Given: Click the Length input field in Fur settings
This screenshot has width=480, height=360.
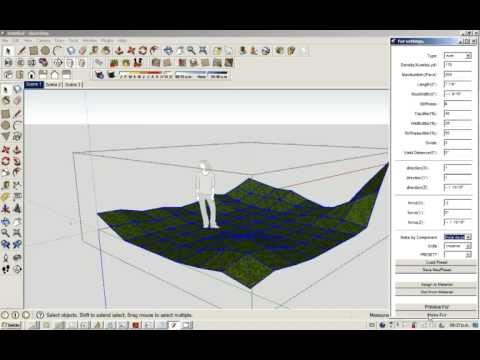Looking at the screenshot, I should 458,84.
